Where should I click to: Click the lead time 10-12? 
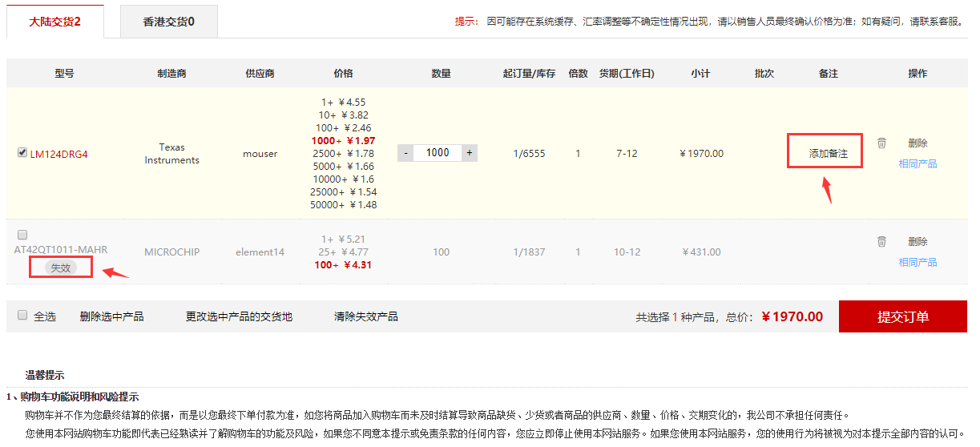pyautogui.click(x=627, y=252)
